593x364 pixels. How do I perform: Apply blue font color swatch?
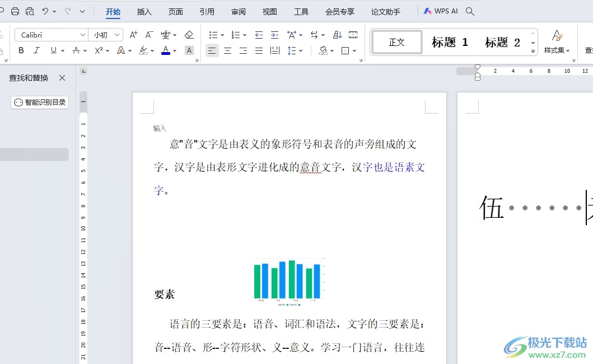click(x=166, y=50)
